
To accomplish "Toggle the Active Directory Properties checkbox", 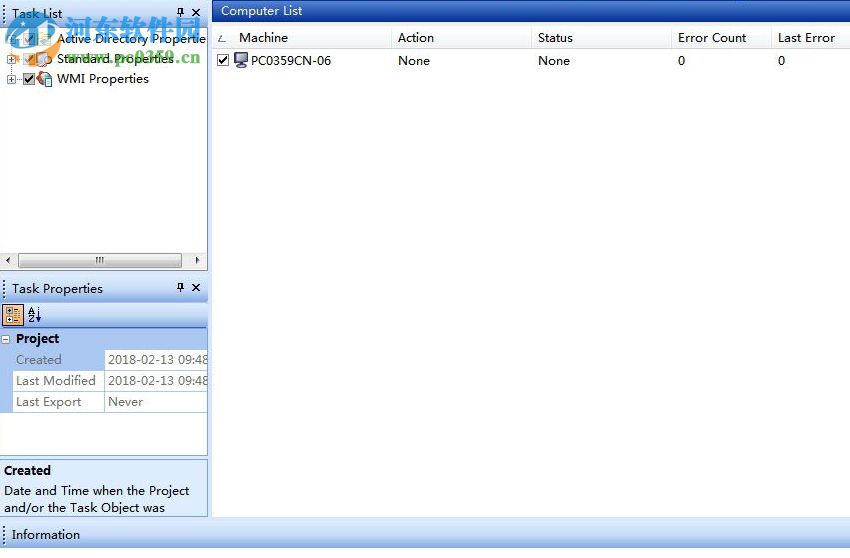I will pyautogui.click(x=29, y=39).
